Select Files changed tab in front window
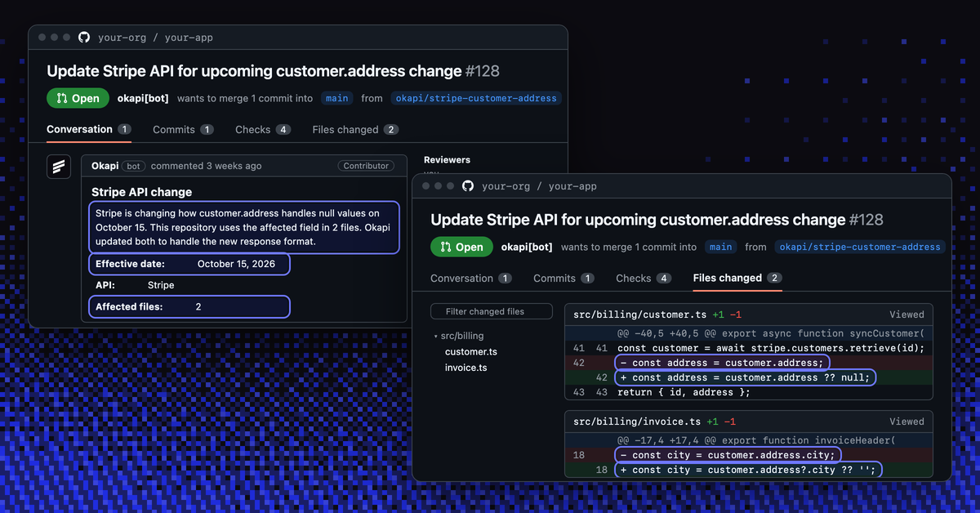This screenshot has height=513, width=980. [737, 278]
